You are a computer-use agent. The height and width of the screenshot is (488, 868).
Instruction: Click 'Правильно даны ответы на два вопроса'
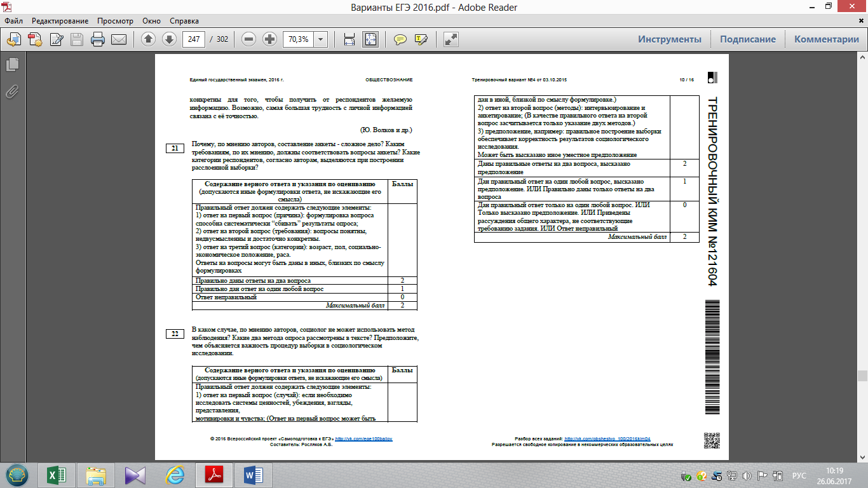(254, 280)
